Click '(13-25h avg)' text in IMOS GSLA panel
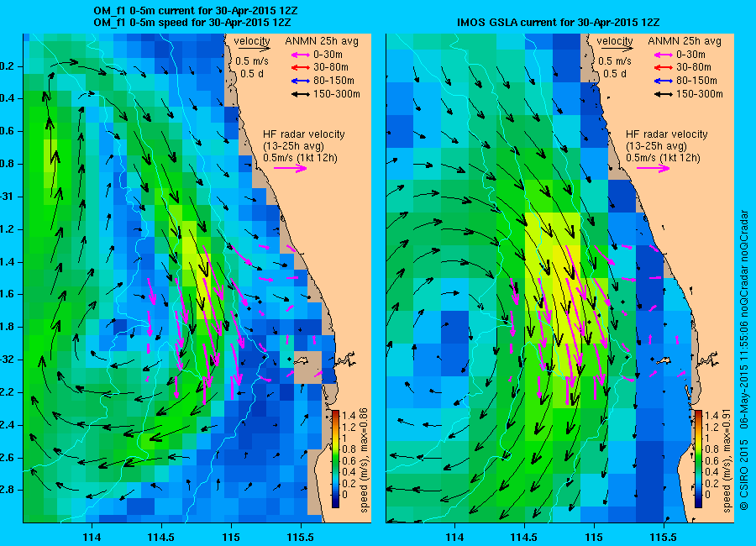Screen dimensions: 756x546 [656, 146]
